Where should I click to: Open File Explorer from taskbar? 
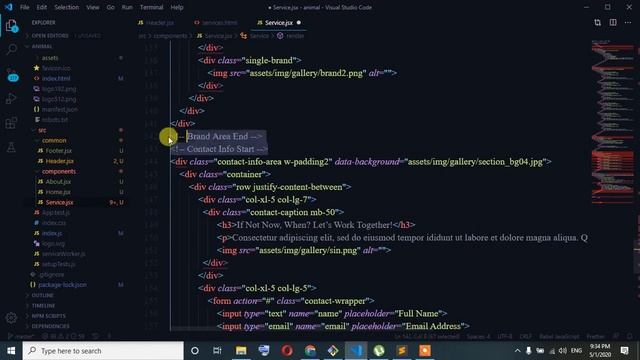click(x=241, y=351)
